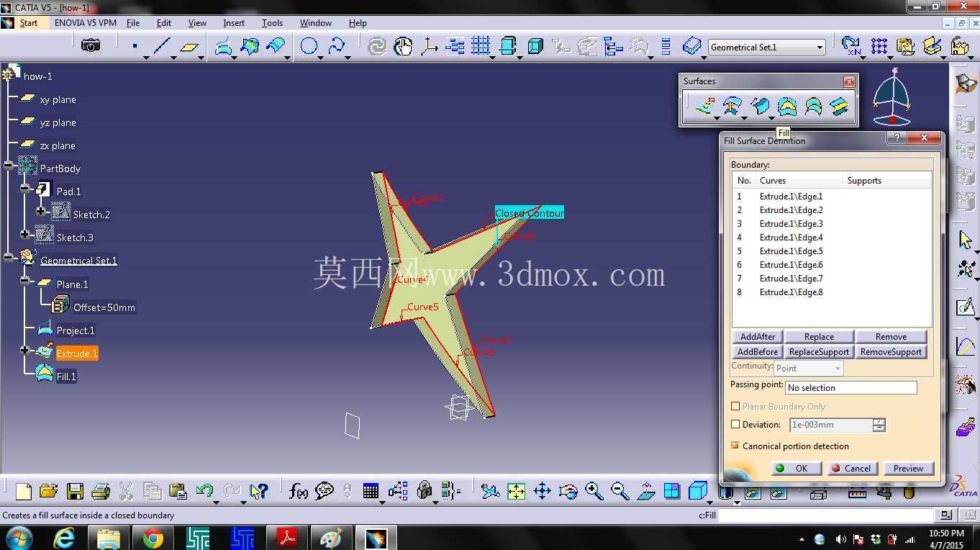Enable the Deviation checkbox
The height and width of the screenshot is (550, 980).
[x=735, y=425]
